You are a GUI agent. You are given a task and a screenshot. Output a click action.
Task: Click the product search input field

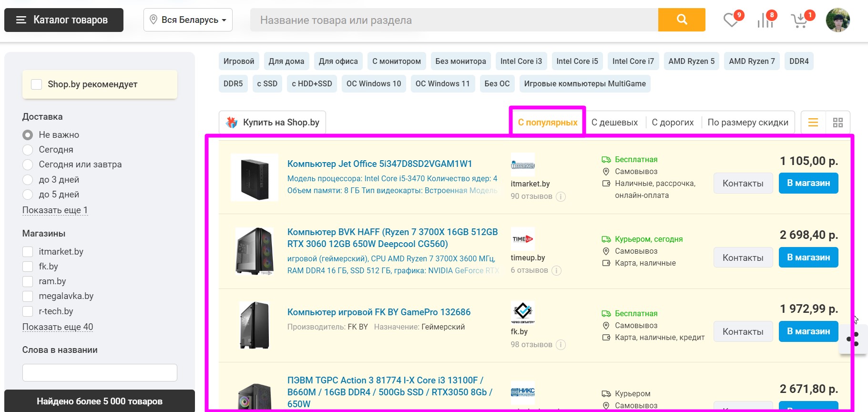tap(454, 20)
